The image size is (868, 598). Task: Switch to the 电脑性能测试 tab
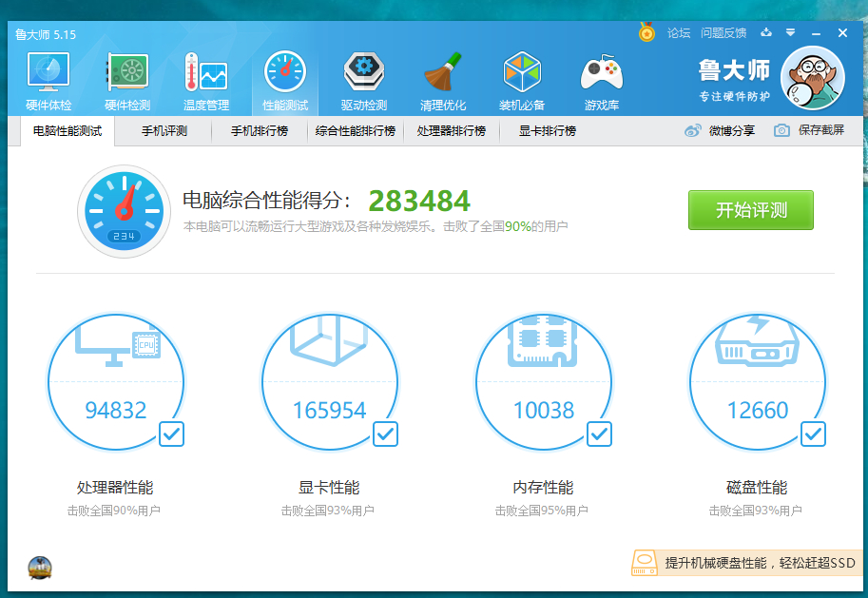[x=68, y=131]
